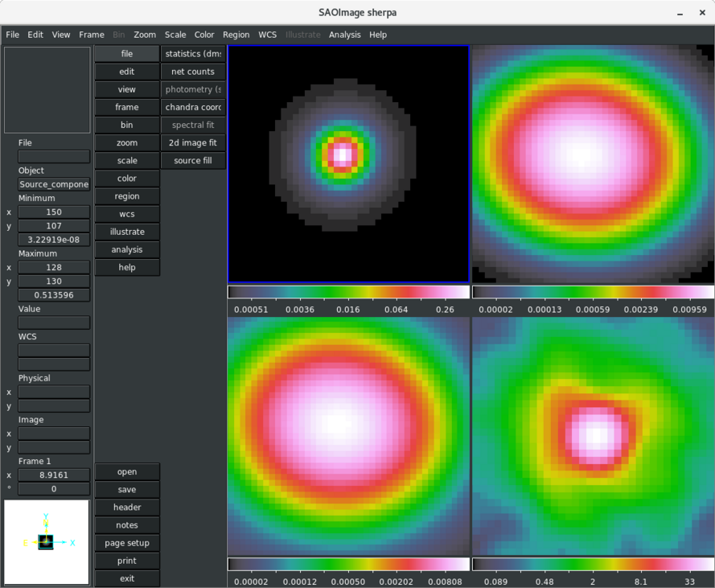Screen dimensions: 715x588
Task: Open the image "header" viewer
Action: (126, 507)
